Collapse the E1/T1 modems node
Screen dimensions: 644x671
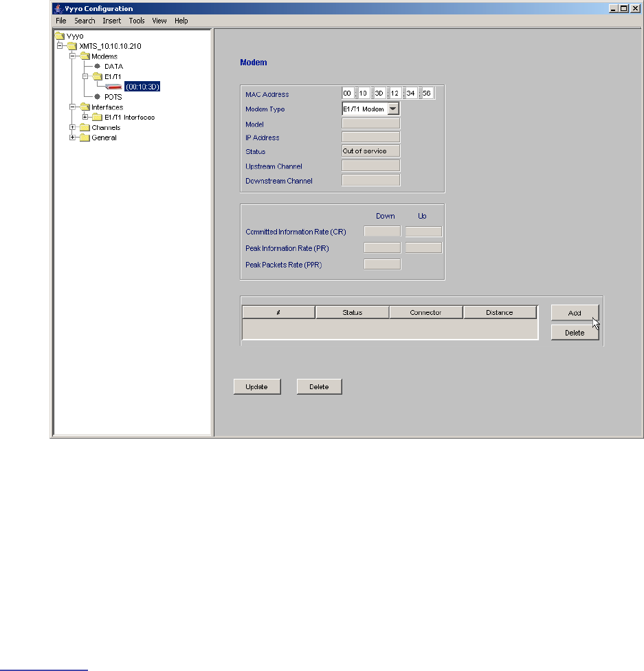85,76
